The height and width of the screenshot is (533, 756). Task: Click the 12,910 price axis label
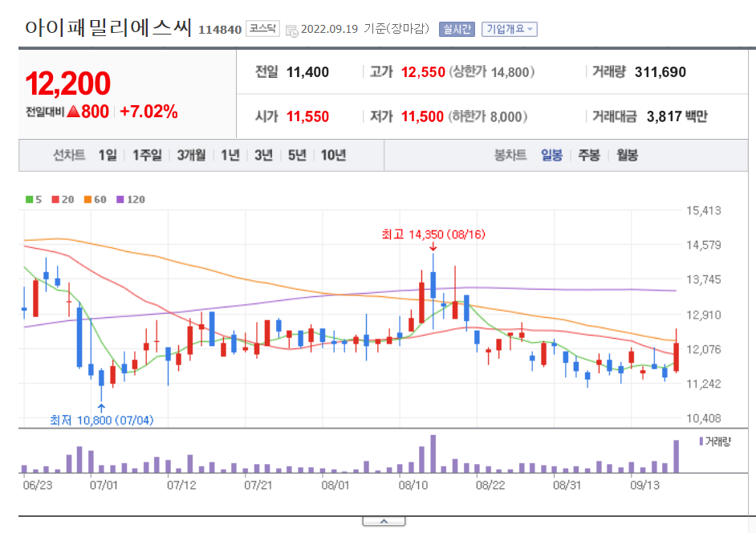tap(704, 315)
